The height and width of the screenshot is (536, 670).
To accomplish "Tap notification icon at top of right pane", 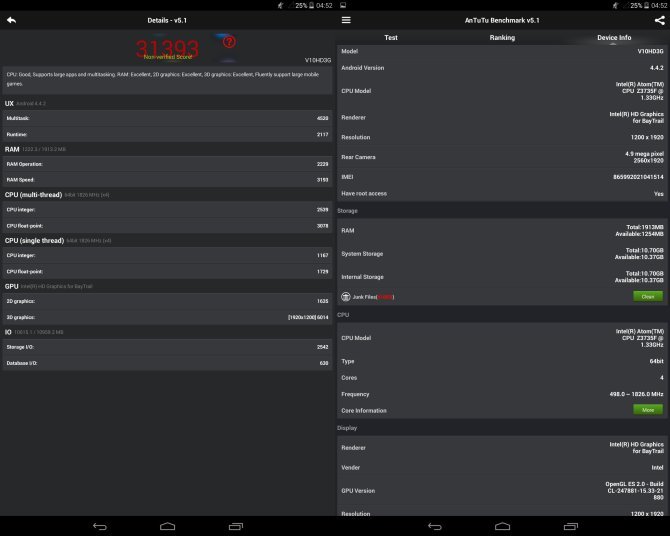I will (x=343, y=5).
